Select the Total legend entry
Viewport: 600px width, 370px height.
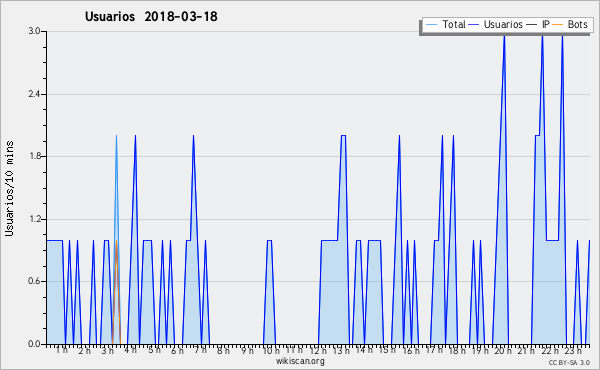pos(445,24)
